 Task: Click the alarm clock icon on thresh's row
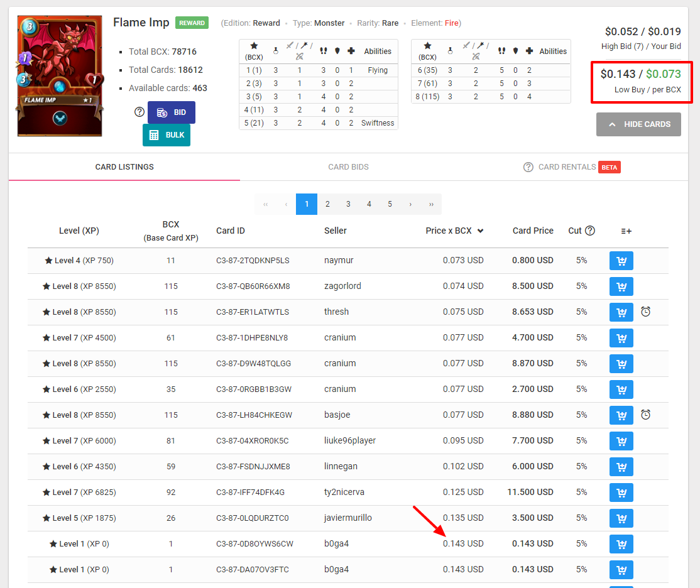pos(645,312)
